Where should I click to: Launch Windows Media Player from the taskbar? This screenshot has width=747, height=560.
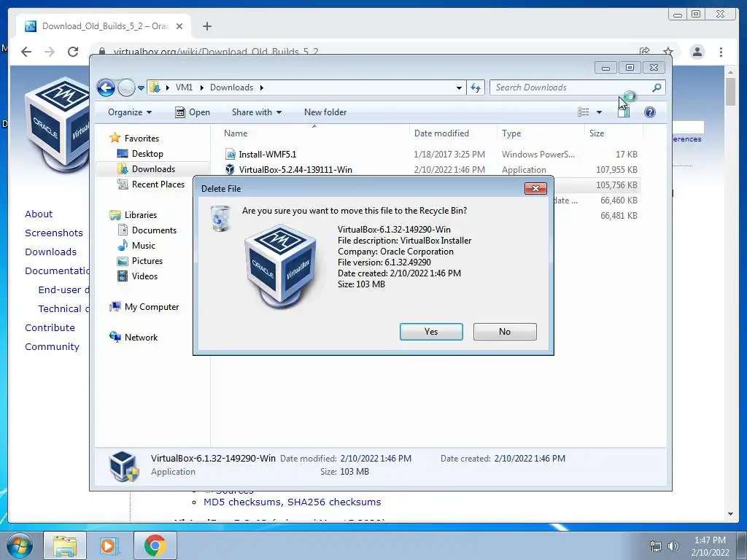pyautogui.click(x=109, y=545)
